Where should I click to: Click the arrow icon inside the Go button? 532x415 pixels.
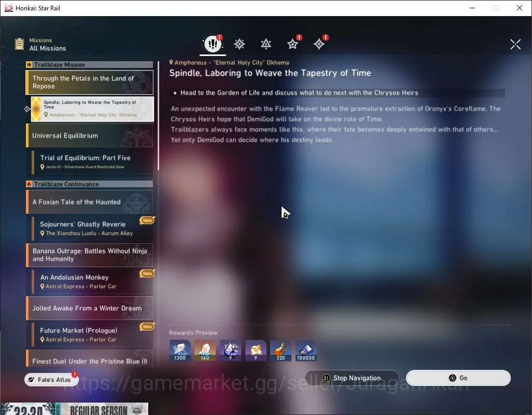[x=452, y=378]
